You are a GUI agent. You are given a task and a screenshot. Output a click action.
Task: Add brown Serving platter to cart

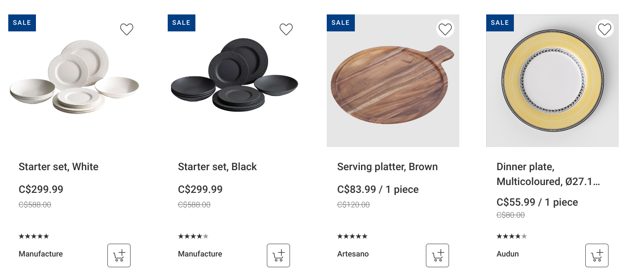click(x=437, y=255)
